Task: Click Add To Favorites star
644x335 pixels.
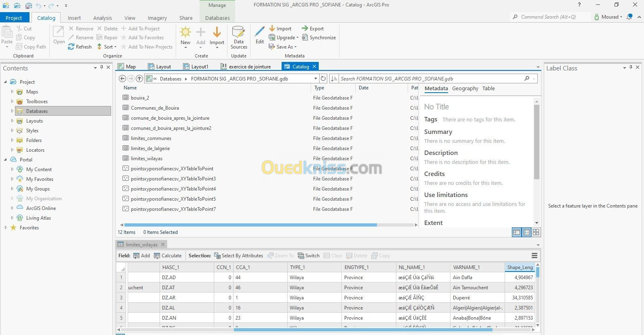Action: (x=124, y=37)
